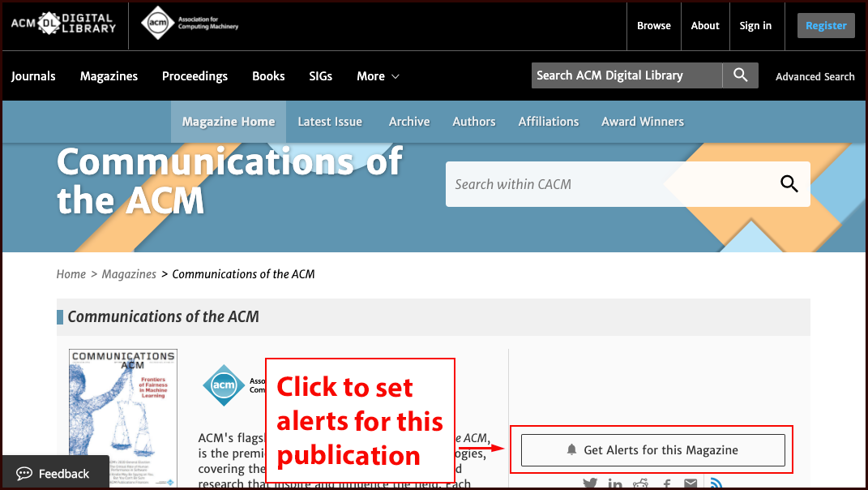The image size is (868, 490).
Task: Click the blue ACM diamond logo
Action: 224,385
